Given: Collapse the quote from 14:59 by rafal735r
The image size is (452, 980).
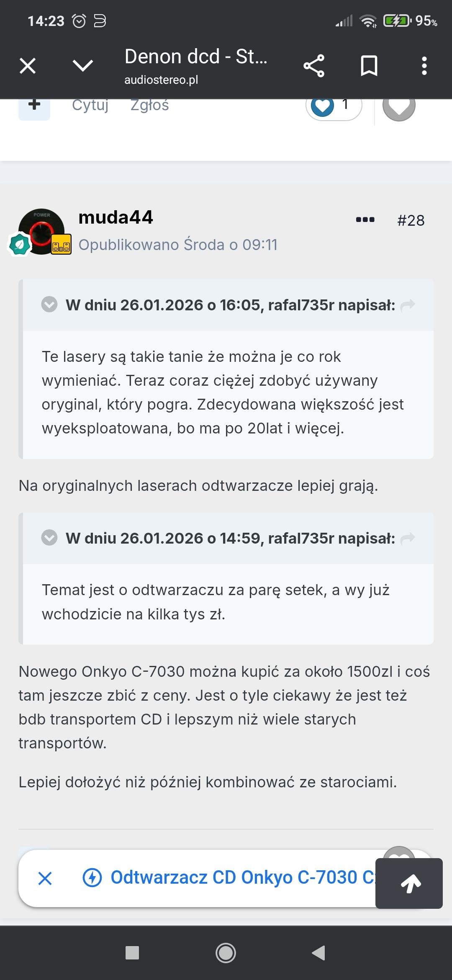Looking at the screenshot, I should [49, 538].
